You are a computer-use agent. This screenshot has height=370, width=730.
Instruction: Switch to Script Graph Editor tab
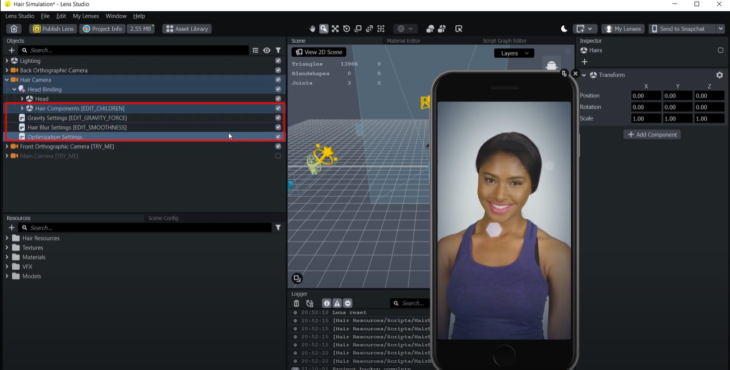coord(504,41)
